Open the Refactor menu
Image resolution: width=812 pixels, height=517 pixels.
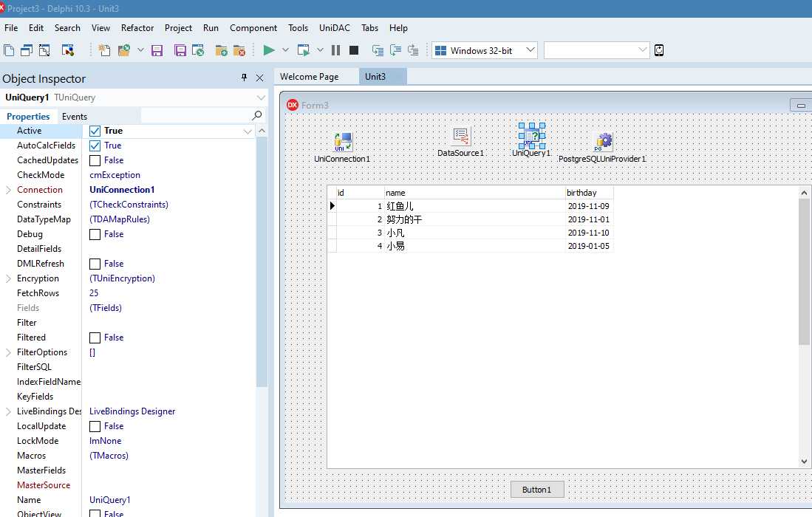137,28
